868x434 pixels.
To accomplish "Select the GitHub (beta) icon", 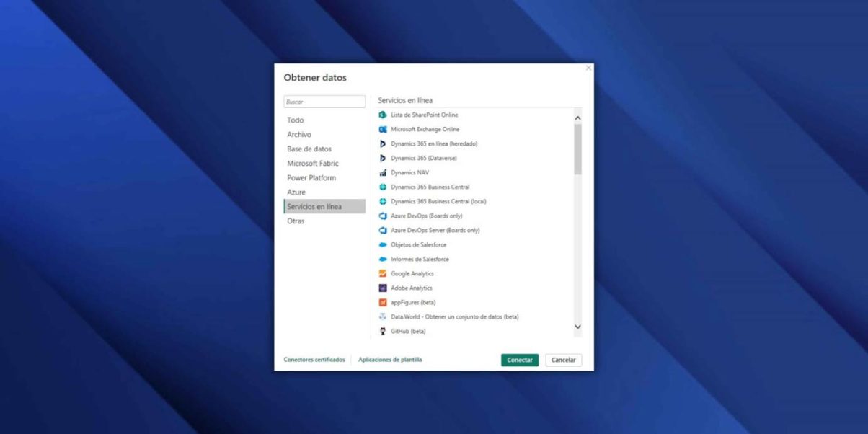I will [383, 332].
